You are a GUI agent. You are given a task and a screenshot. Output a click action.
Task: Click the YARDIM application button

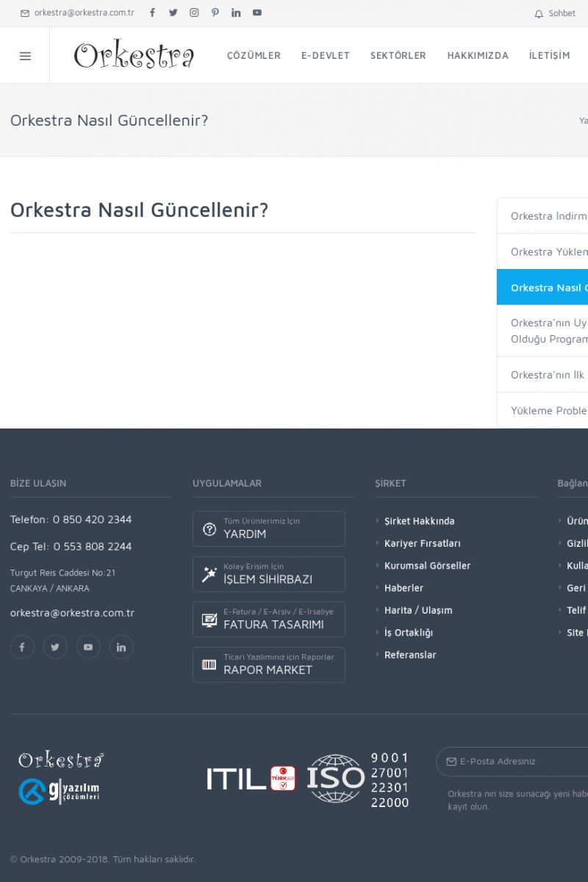coord(268,528)
